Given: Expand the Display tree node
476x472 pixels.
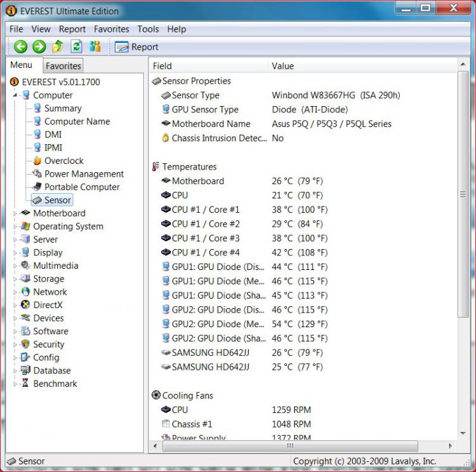Looking at the screenshot, I should point(15,253).
